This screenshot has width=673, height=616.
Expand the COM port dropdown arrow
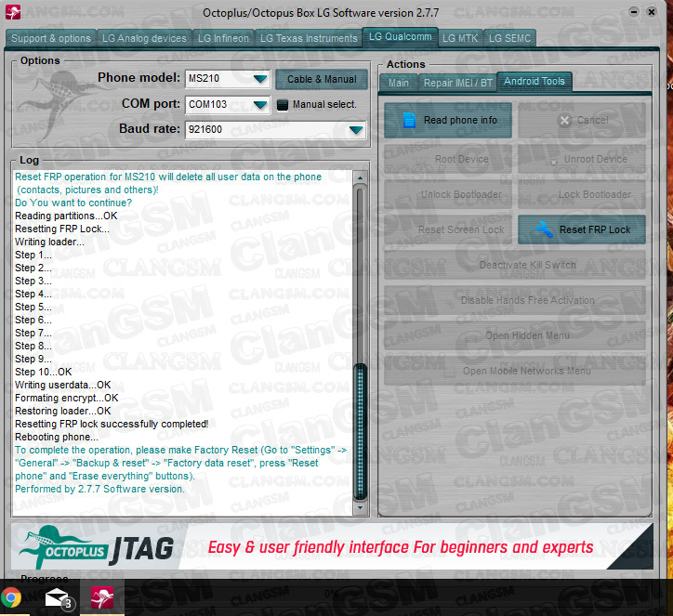260,105
